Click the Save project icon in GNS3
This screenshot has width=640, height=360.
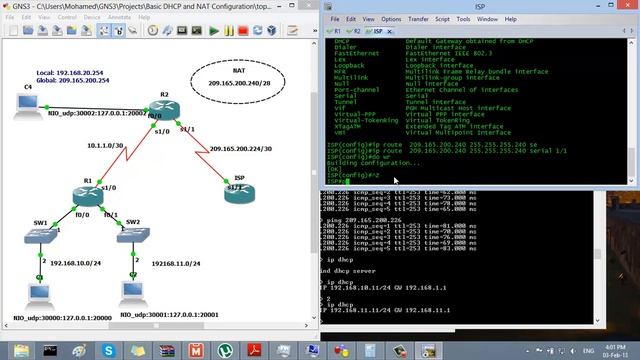tap(42, 31)
